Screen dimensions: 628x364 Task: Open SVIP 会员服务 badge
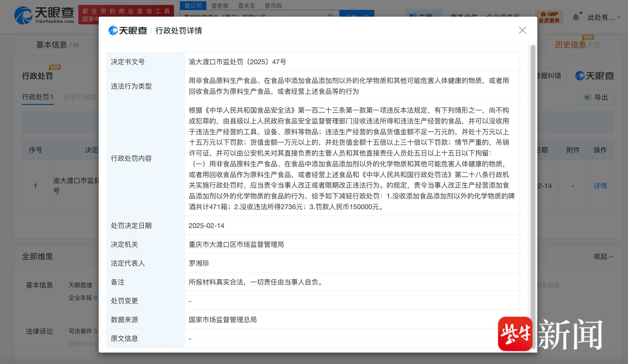click(549, 17)
